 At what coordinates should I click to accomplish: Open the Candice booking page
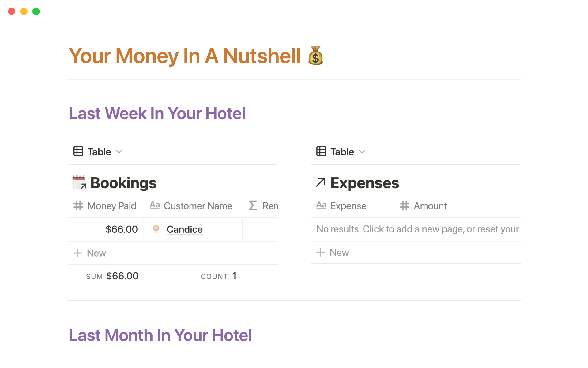pos(185,229)
